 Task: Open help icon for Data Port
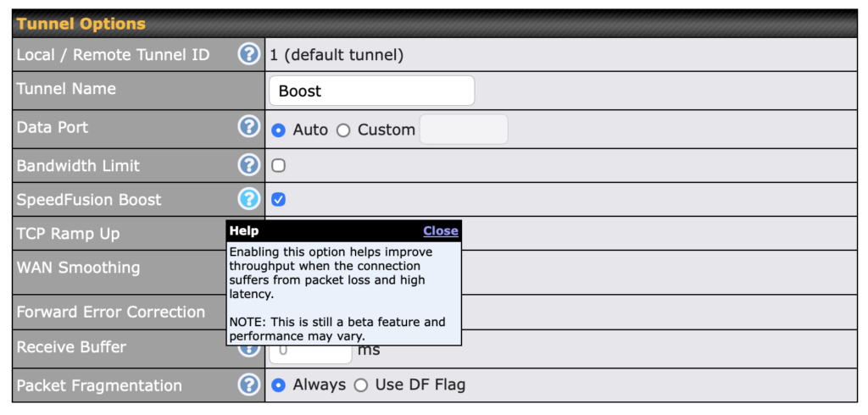point(249,127)
